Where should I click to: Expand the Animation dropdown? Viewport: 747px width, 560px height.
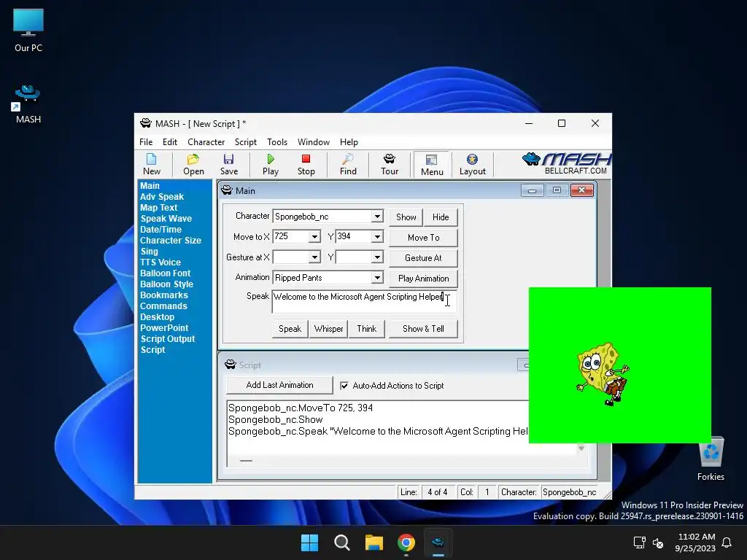coord(377,277)
